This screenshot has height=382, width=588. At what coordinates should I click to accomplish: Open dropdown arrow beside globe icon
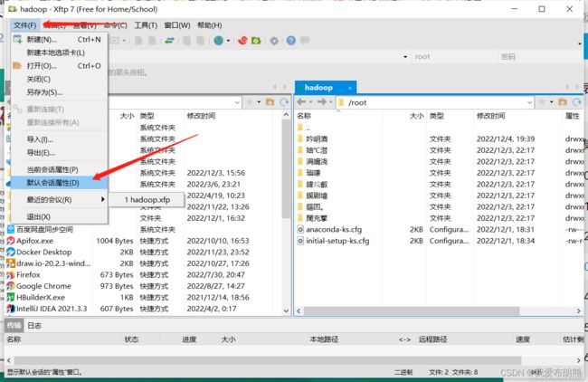(x=228, y=41)
